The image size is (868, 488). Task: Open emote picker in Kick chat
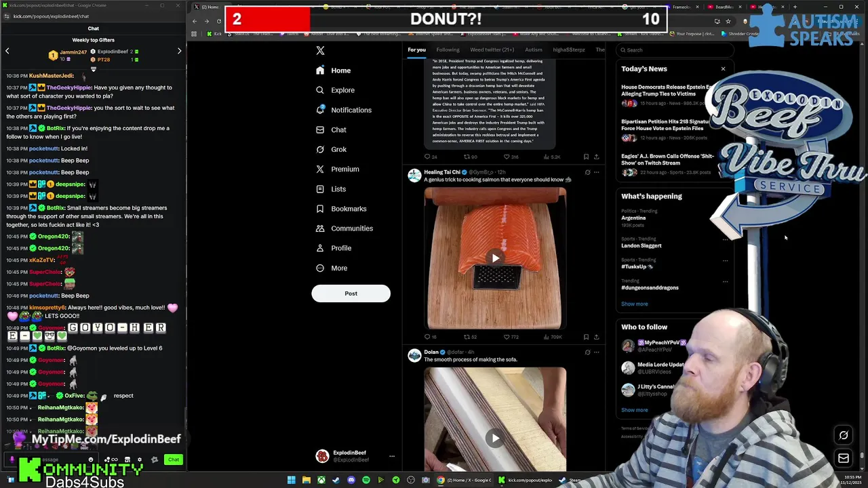[91, 460]
